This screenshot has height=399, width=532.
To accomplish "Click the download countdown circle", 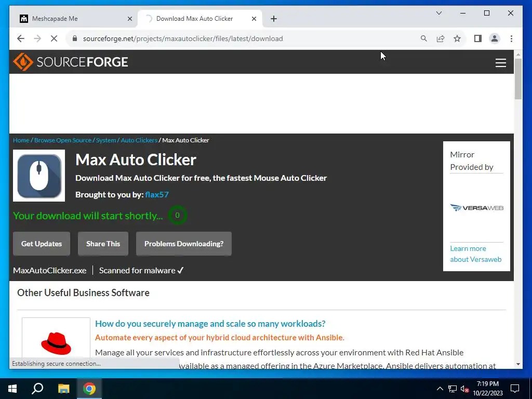I will pos(177,215).
